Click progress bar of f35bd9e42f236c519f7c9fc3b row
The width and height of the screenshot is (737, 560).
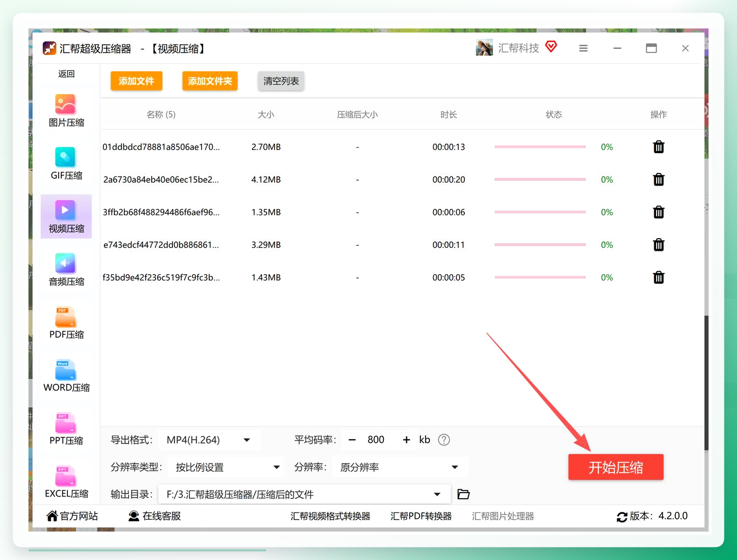pyautogui.click(x=540, y=278)
